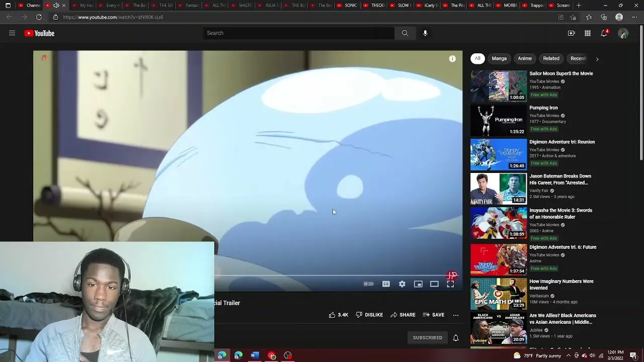Image resolution: width=644 pixels, height=362 pixels.
Task: Open the YouTube apps grid icon
Action: point(588,33)
